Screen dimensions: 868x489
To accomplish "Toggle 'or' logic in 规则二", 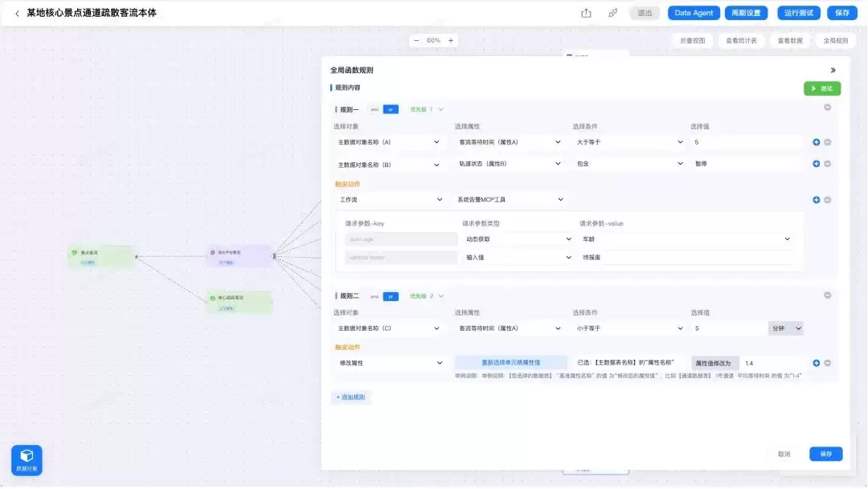I will (x=391, y=296).
